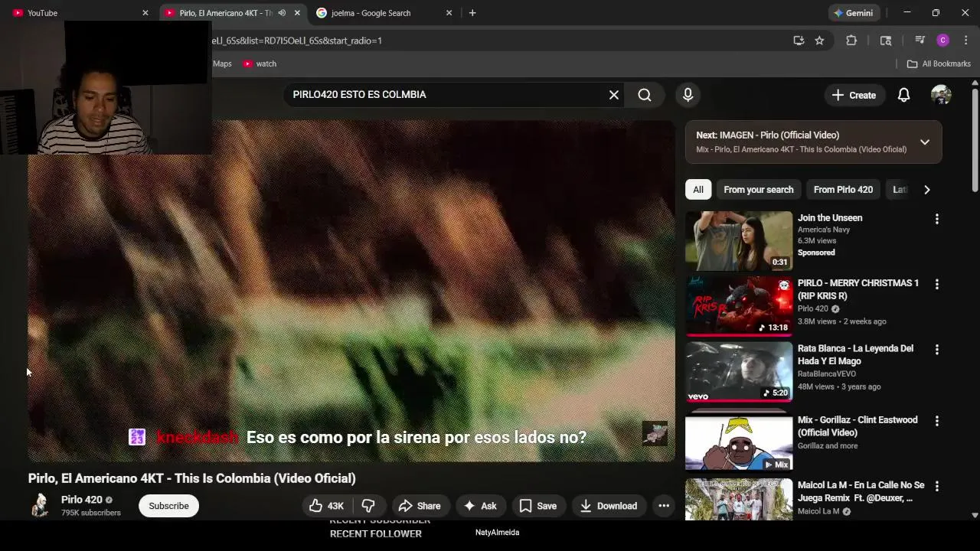The width and height of the screenshot is (980, 551).
Task: Open more actions ellipsis under the video
Action: click(664, 506)
